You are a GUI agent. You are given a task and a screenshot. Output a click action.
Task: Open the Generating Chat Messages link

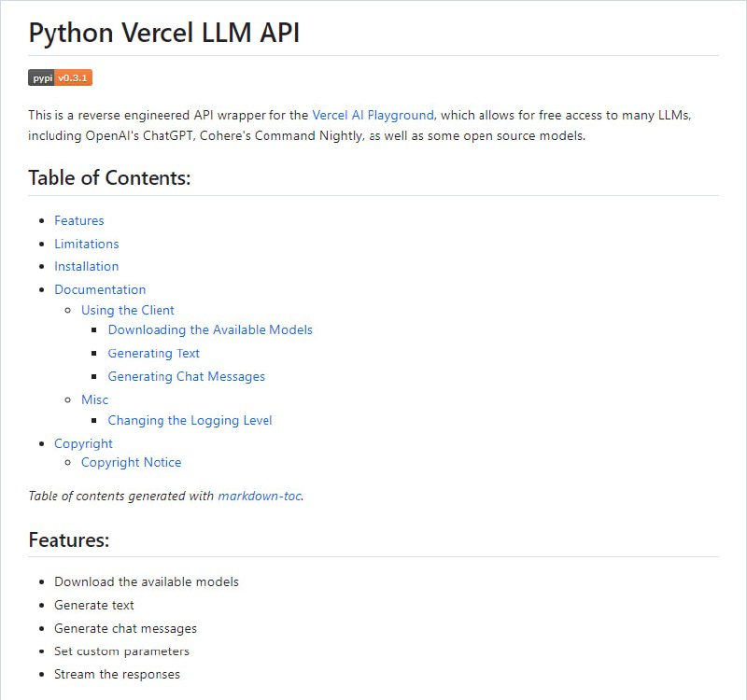(186, 376)
